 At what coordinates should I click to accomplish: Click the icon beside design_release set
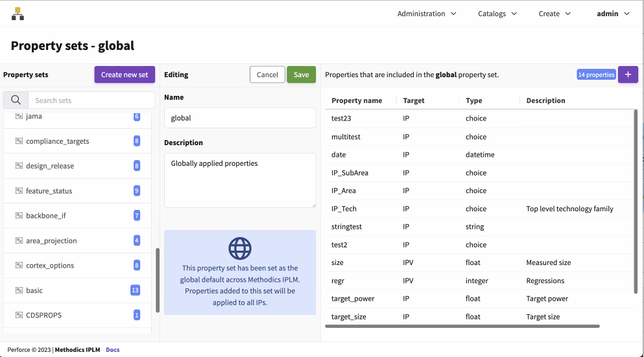19,166
